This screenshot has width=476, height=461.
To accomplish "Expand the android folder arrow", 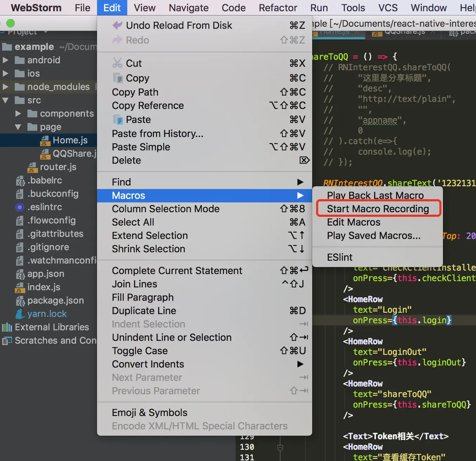I will click(6, 60).
